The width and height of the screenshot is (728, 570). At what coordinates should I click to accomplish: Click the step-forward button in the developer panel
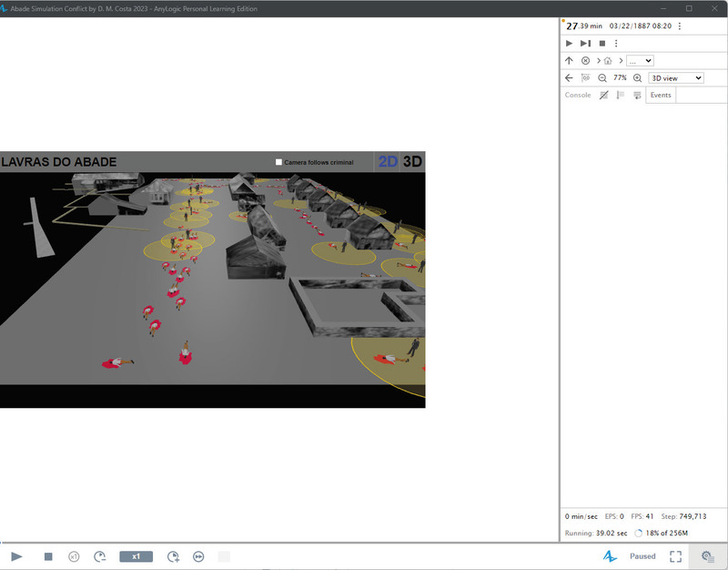point(585,44)
